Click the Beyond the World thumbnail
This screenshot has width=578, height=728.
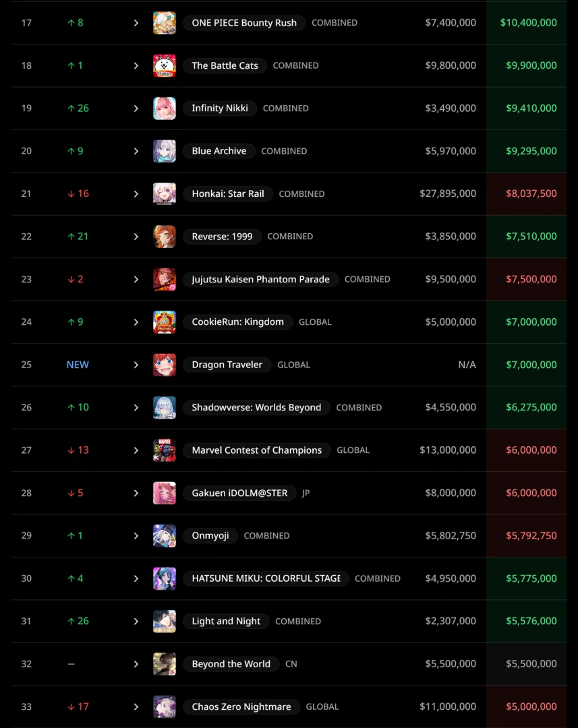coord(165,664)
